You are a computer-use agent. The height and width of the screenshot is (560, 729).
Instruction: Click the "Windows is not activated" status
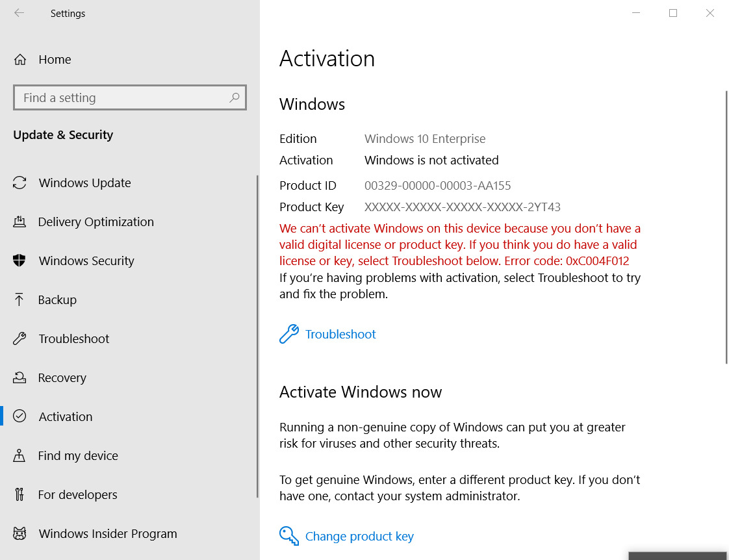tap(431, 160)
